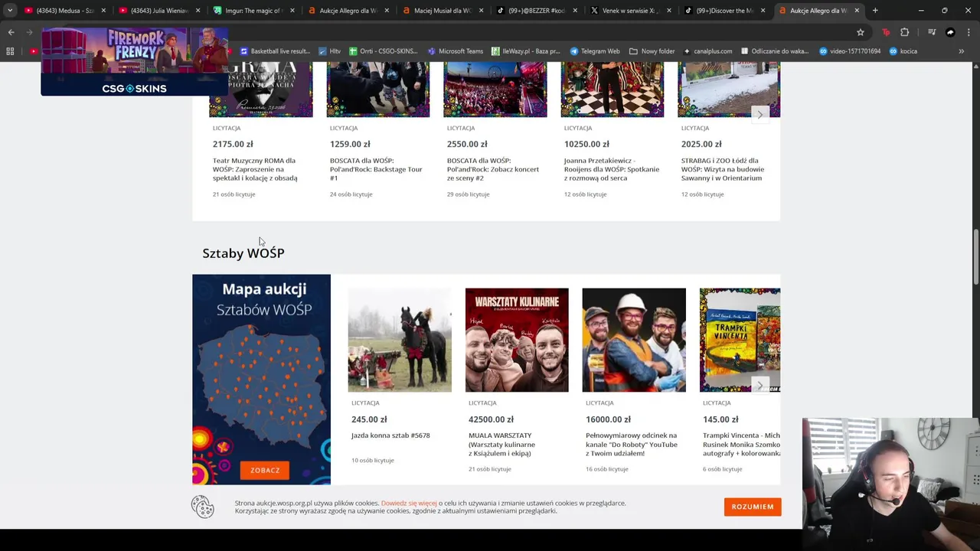Screen dimensions: 980x551
Task: Open the Chrome three-dot menu
Action: 968,32
